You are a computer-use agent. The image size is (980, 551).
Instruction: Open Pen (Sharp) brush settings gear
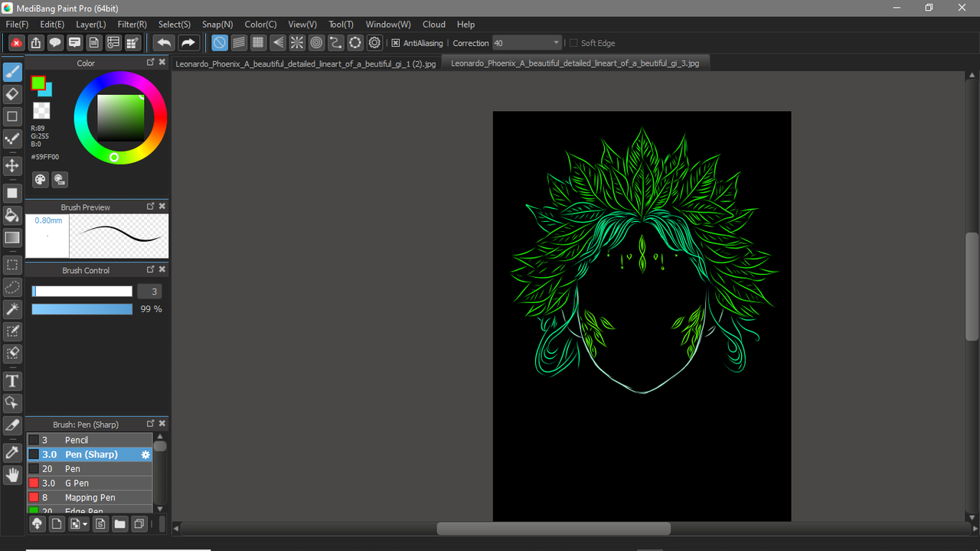coord(145,455)
